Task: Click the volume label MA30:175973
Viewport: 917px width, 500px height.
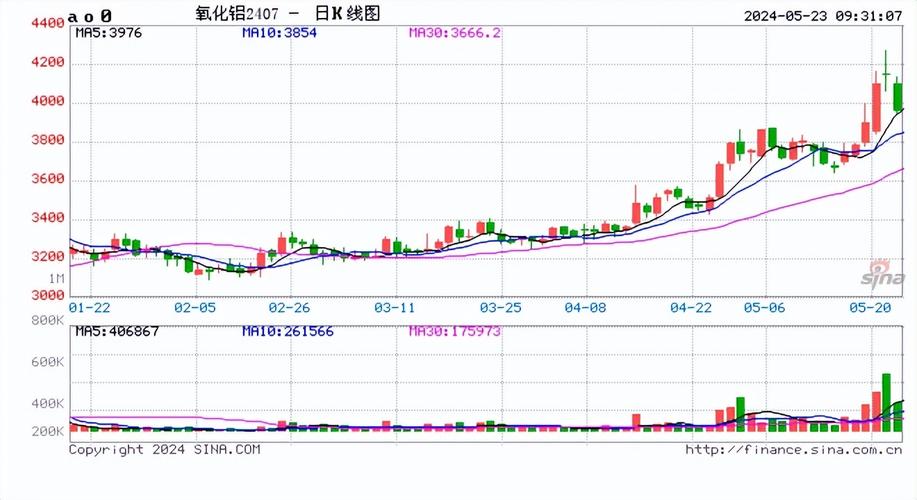Action: click(x=455, y=332)
